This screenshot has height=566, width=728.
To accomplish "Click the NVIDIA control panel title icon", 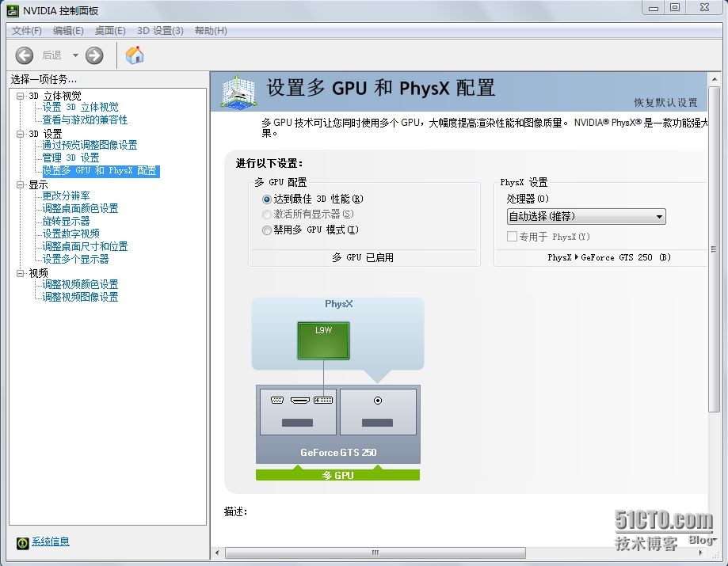I will tap(13, 10).
